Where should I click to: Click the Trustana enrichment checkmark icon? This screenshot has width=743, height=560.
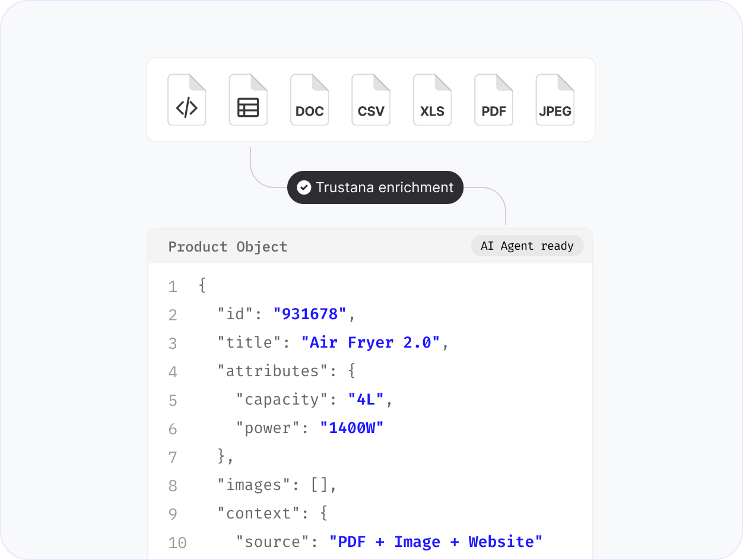pos(304,187)
